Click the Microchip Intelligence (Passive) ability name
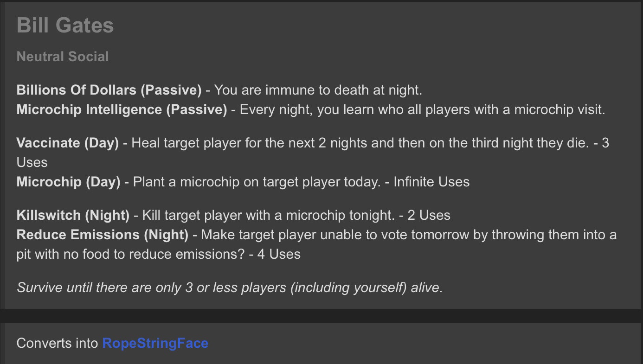The image size is (643, 364). (x=122, y=109)
